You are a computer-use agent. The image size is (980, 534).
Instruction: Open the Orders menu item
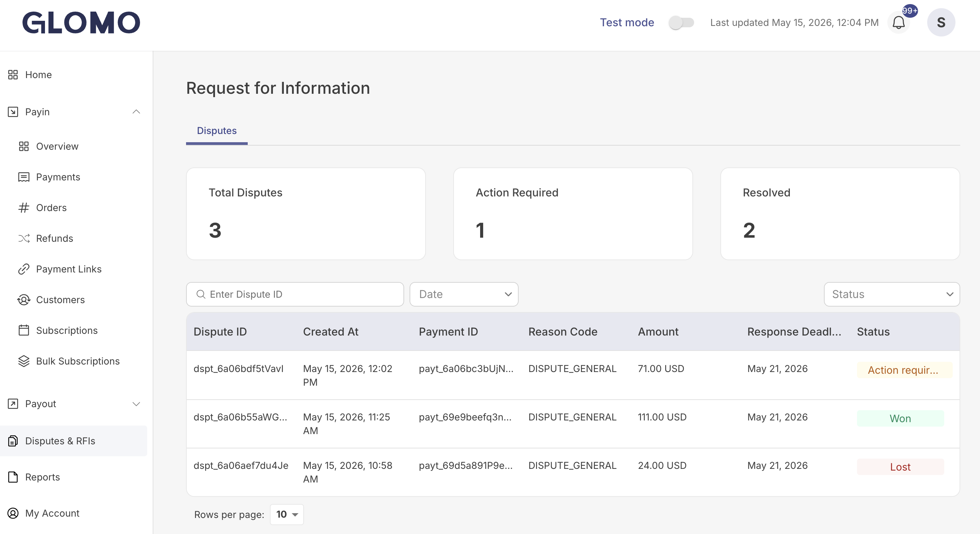(x=51, y=208)
